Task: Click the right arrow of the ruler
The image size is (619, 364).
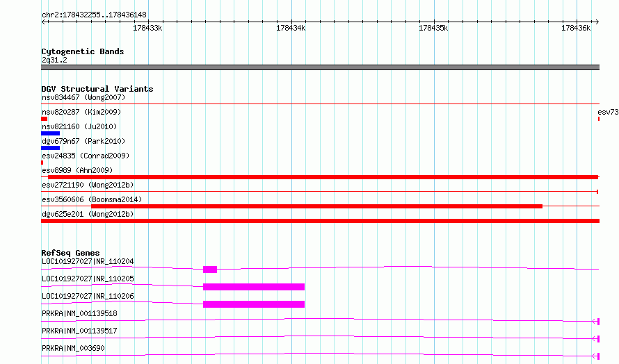Action: [x=597, y=22]
